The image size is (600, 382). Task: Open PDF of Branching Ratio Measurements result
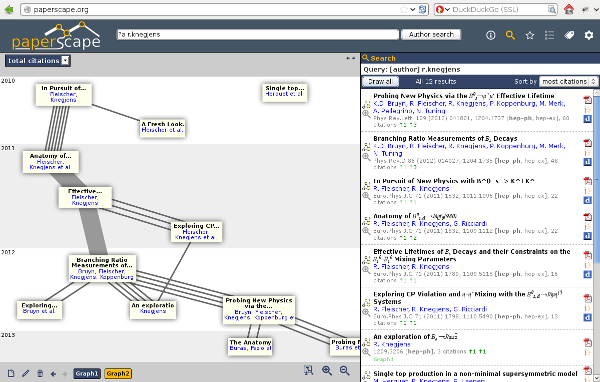pyautogui.click(x=587, y=143)
